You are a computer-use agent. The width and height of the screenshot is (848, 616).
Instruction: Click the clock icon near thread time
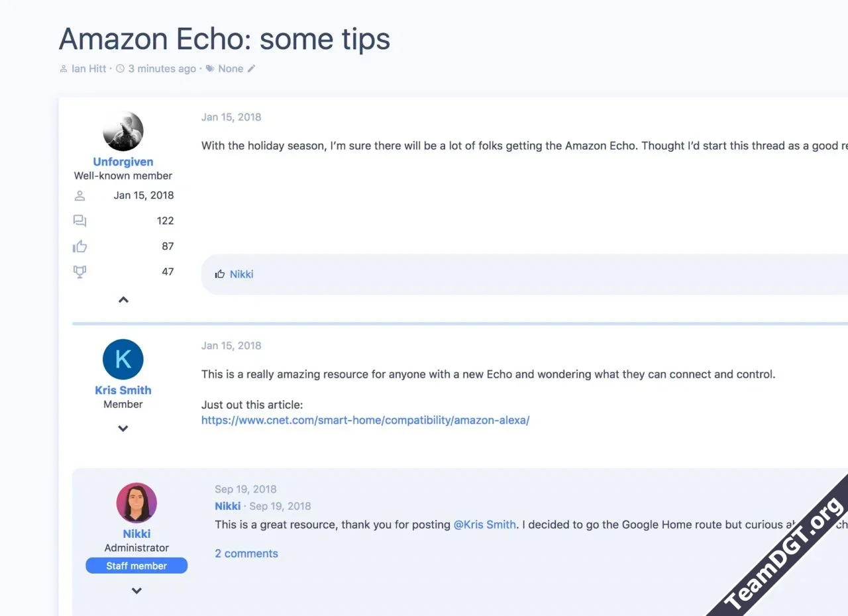coord(120,69)
